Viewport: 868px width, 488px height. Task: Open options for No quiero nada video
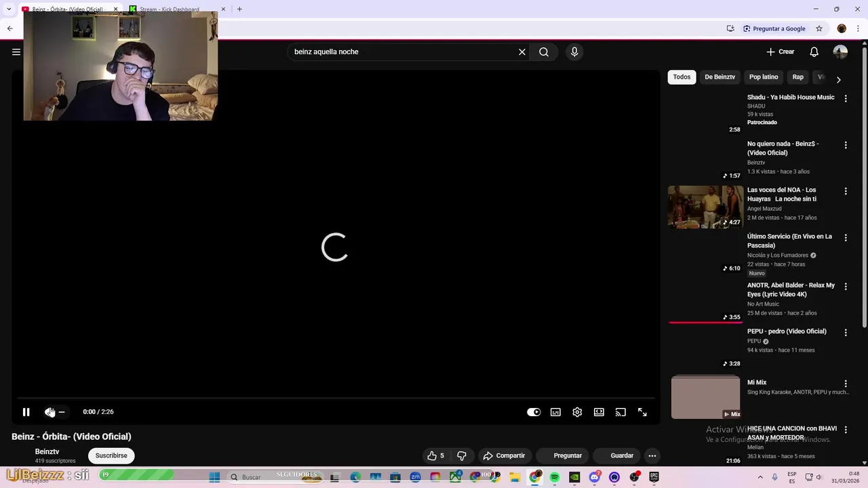point(846,145)
